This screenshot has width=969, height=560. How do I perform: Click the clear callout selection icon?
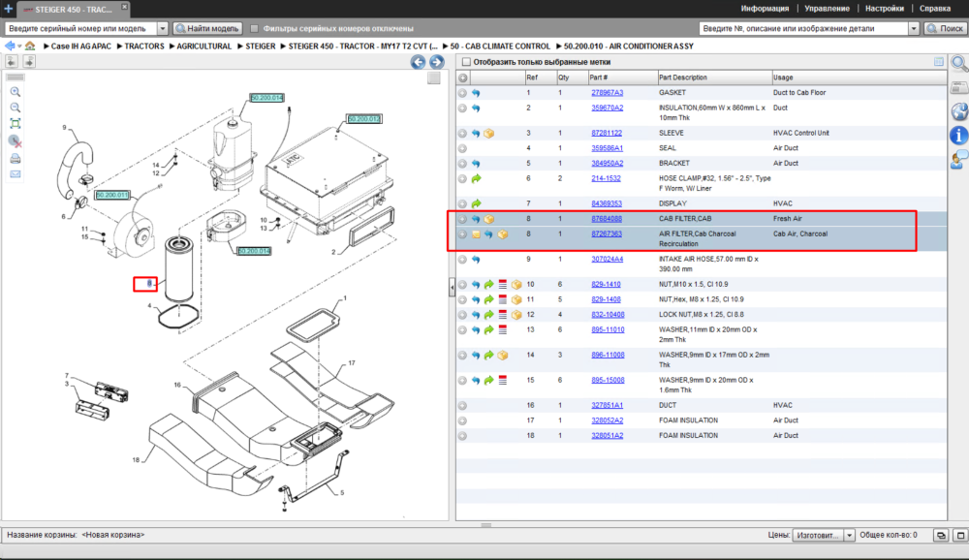[16, 141]
